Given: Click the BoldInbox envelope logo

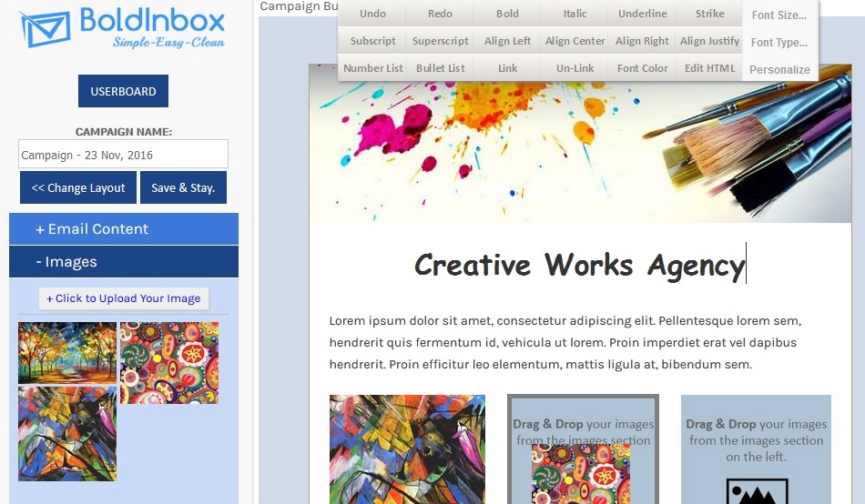Looking at the screenshot, I should click(45, 29).
